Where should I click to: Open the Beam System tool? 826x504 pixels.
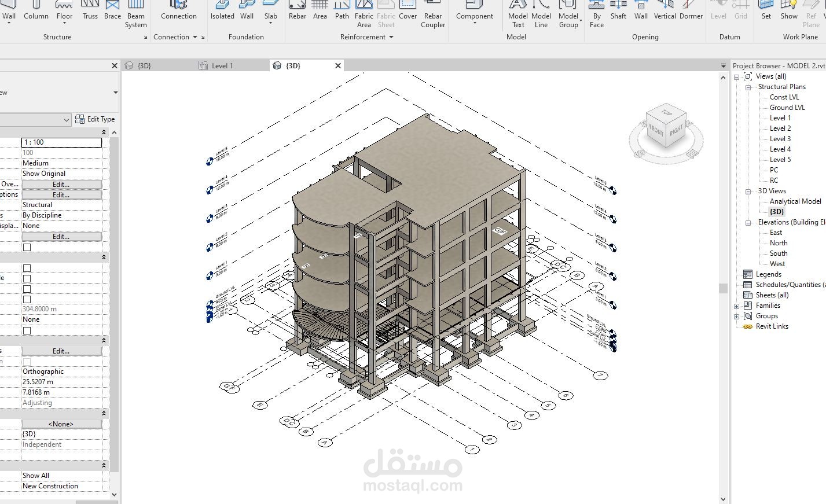pyautogui.click(x=135, y=13)
